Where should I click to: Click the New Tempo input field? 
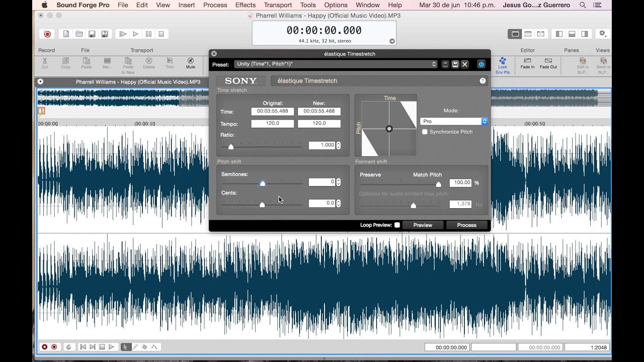319,123
